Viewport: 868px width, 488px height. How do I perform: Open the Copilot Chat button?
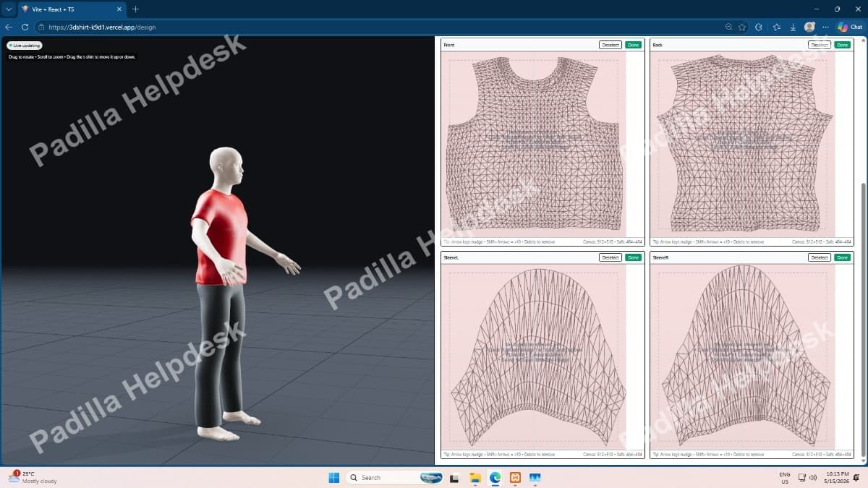[x=850, y=27]
